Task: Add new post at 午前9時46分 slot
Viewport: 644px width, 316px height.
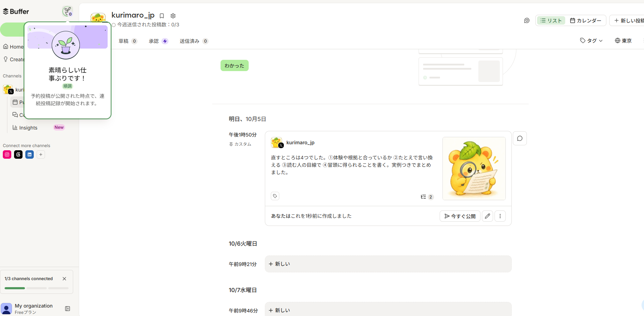Action: point(388,310)
